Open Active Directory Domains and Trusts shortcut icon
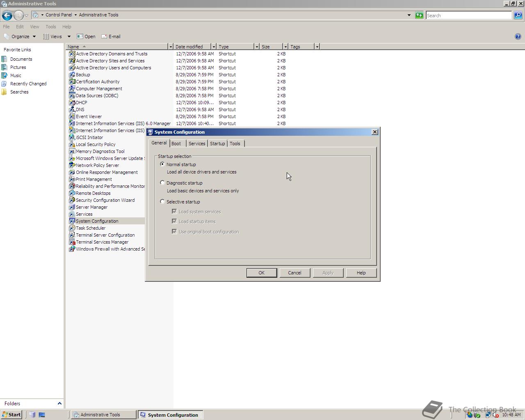The image size is (525, 420). tap(72, 54)
